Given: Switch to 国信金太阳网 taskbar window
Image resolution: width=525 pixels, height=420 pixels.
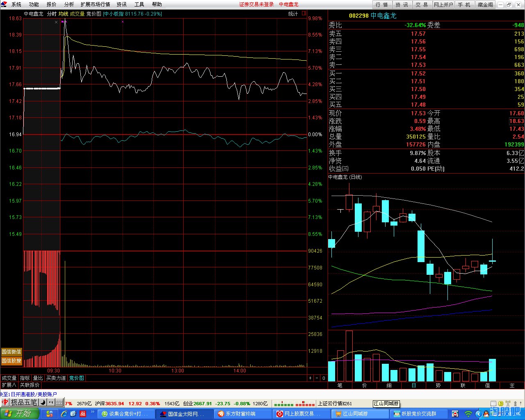Looking at the screenshot, I should coord(184,414).
